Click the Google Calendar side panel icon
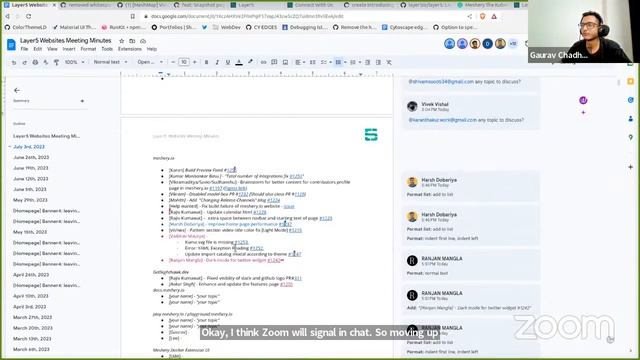The width and height of the screenshot is (640, 360). (631, 63)
